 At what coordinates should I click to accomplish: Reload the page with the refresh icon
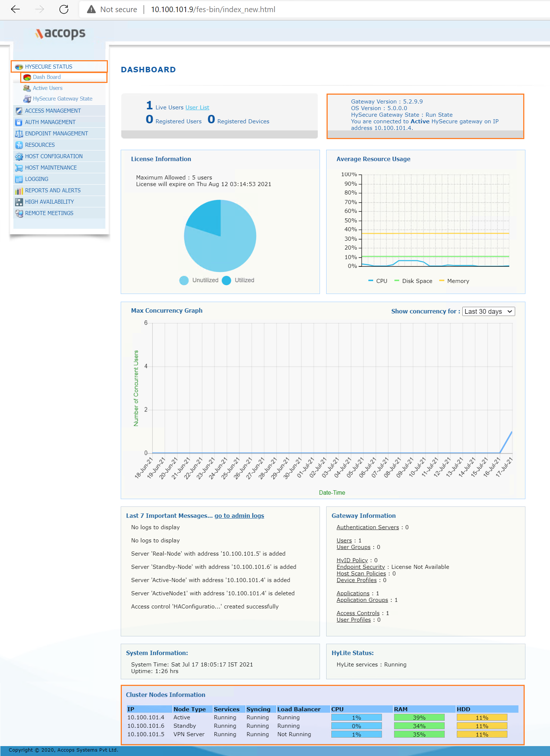tap(64, 9)
